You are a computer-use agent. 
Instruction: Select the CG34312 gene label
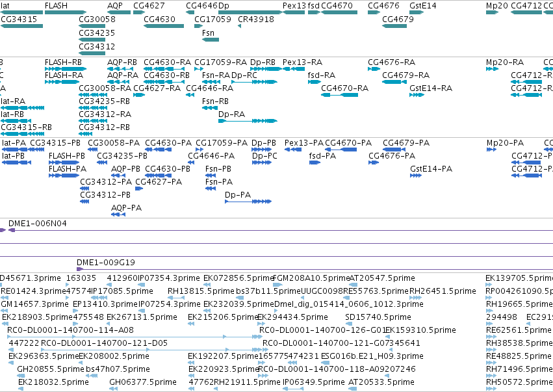(x=97, y=46)
